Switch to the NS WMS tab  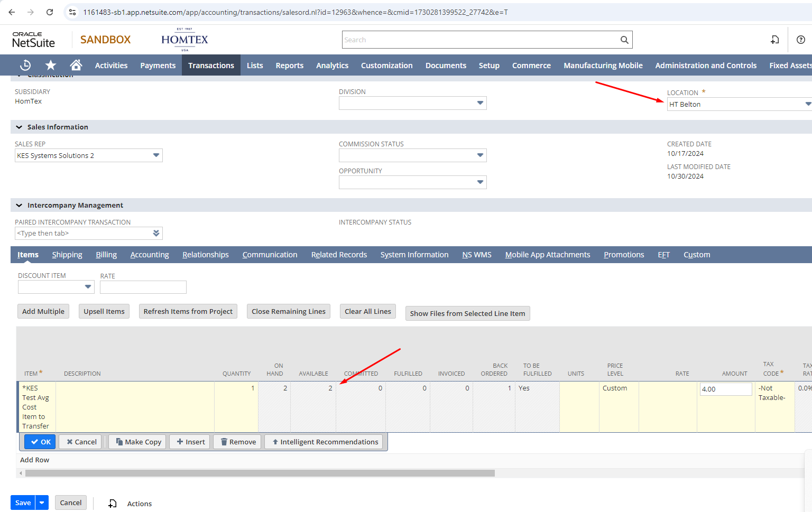477,255
